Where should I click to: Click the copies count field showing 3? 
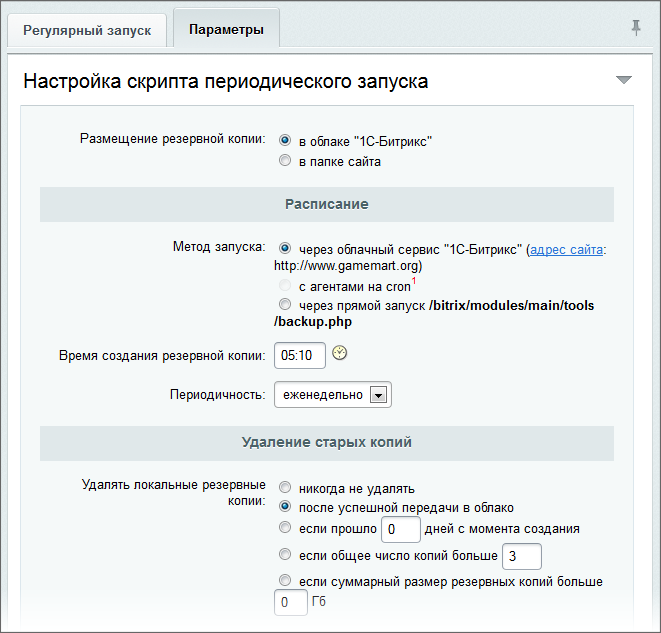pyautogui.click(x=522, y=556)
